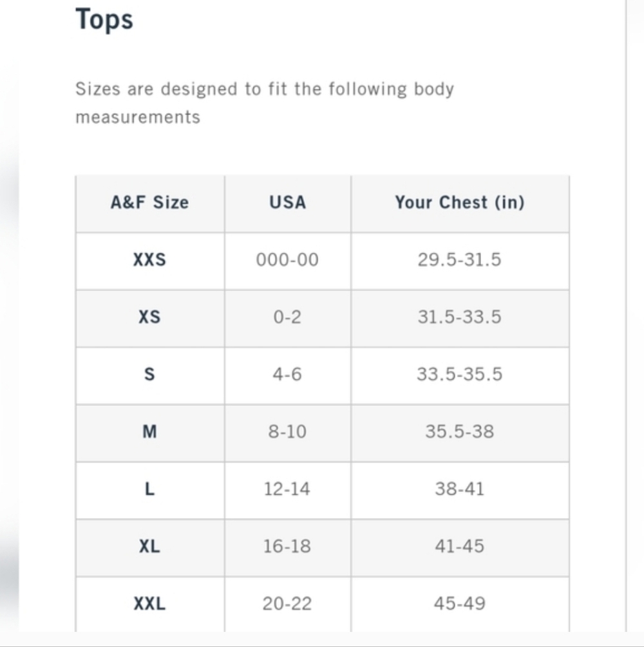Click the 000-00 USA size cell
This screenshot has width=644, height=647.
[287, 260]
